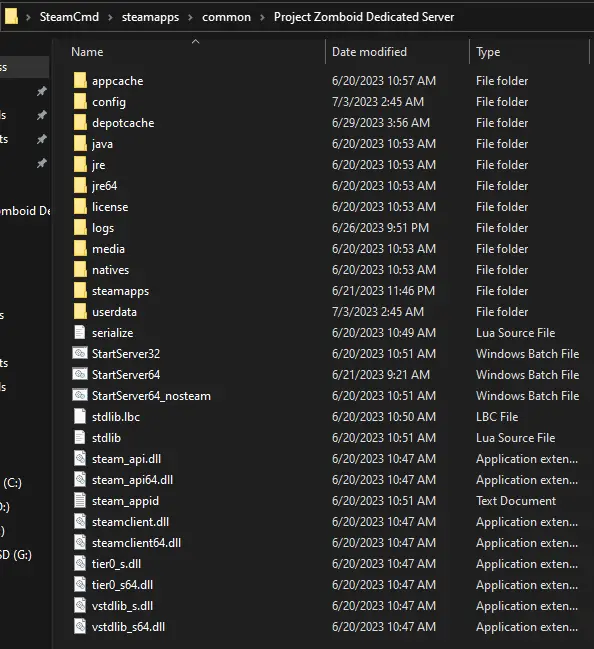Click the 6/21/2023 9:21 AM date cell
Image resolution: width=594 pixels, height=649 pixels.
pyautogui.click(x=381, y=375)
